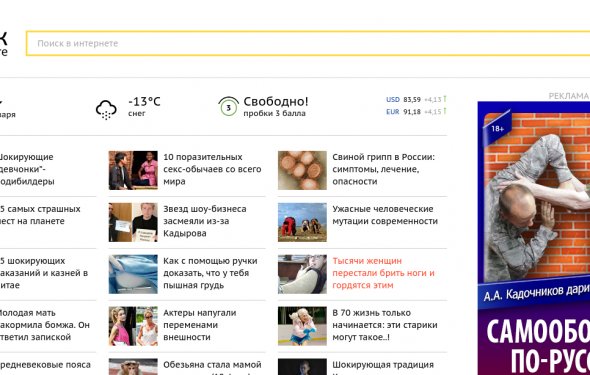This screenshot has height=375, width=590.
Task: Read 'Актеры напугали переменами внешности' article
Action: tap(199, 325)
